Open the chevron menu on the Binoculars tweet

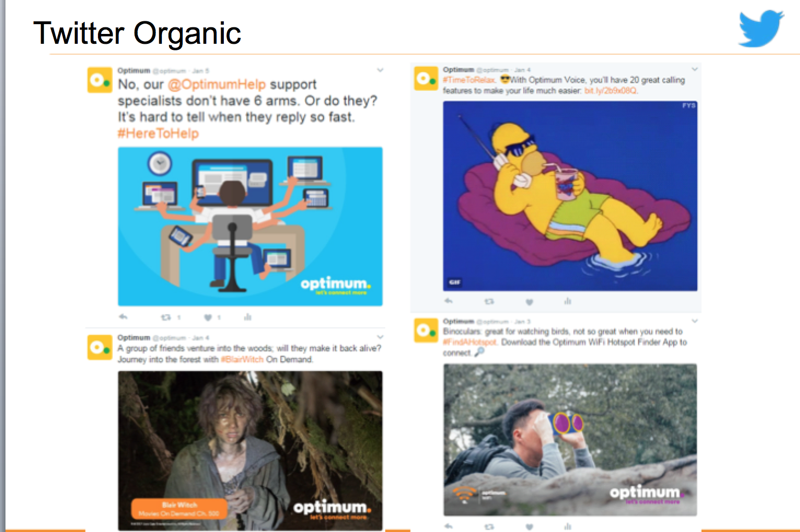pyautogui.click(x=694, y=321)
